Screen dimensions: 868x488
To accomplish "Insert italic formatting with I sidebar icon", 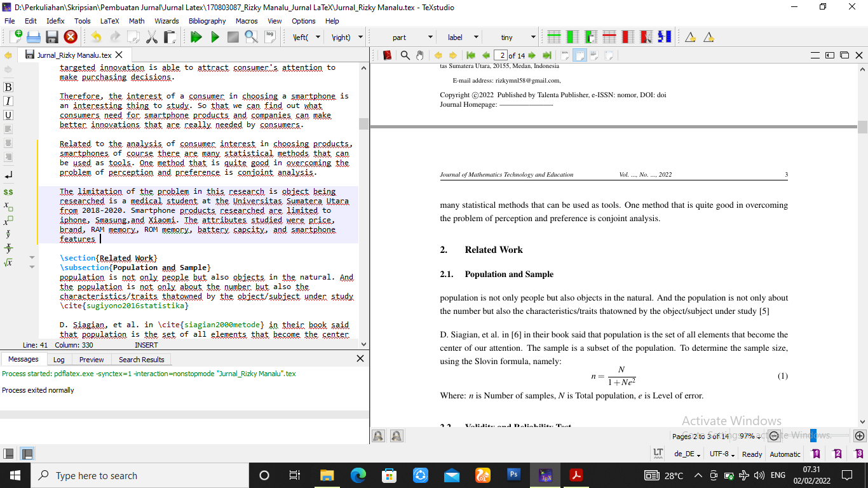I will pos(8,101).
